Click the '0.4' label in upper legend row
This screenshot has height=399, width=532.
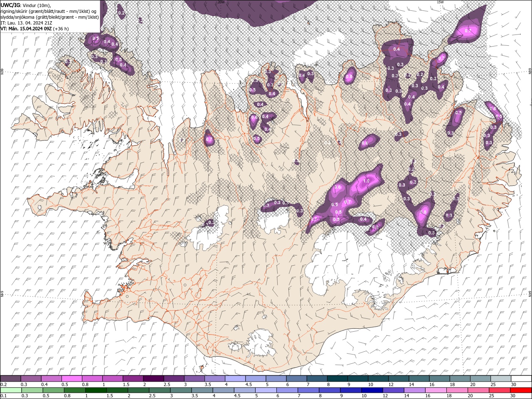click(44, 384)
